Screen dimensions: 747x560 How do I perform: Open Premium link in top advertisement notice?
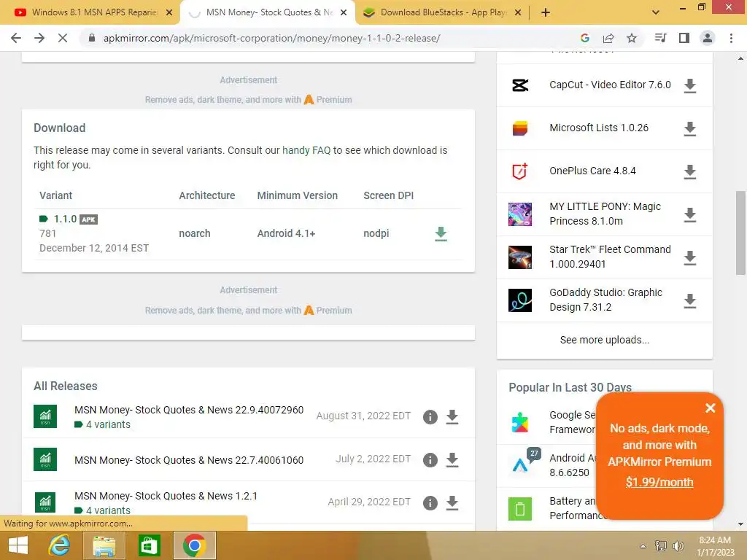328,99
